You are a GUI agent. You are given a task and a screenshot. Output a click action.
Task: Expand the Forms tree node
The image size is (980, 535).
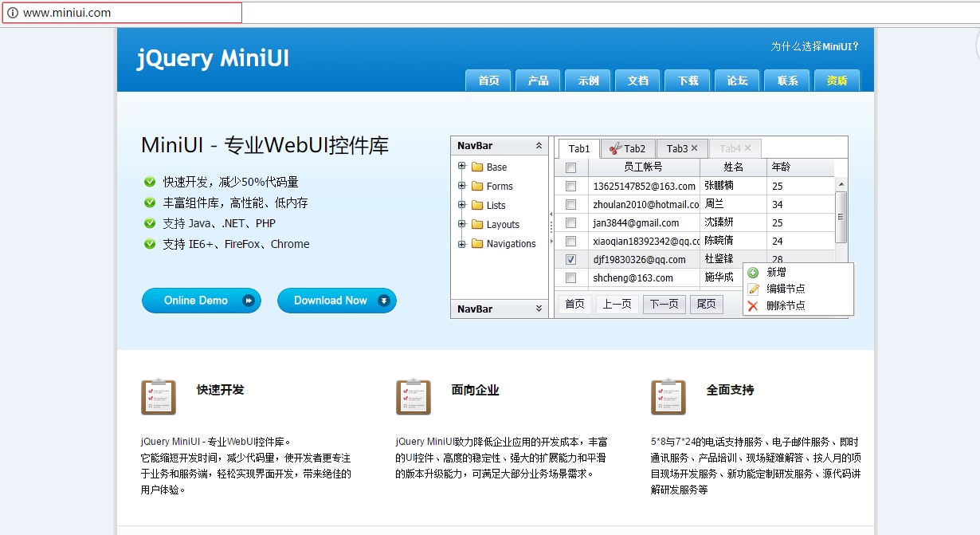[462, 186]
